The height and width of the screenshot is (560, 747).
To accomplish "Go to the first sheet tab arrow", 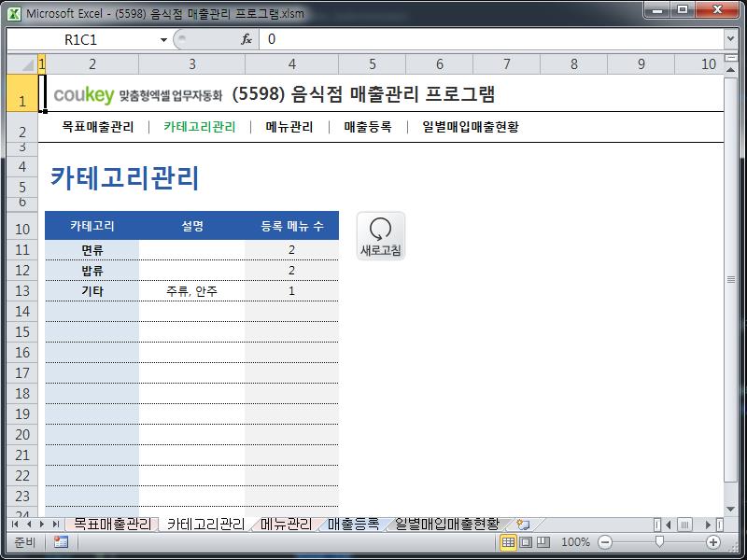I will 15,525.
